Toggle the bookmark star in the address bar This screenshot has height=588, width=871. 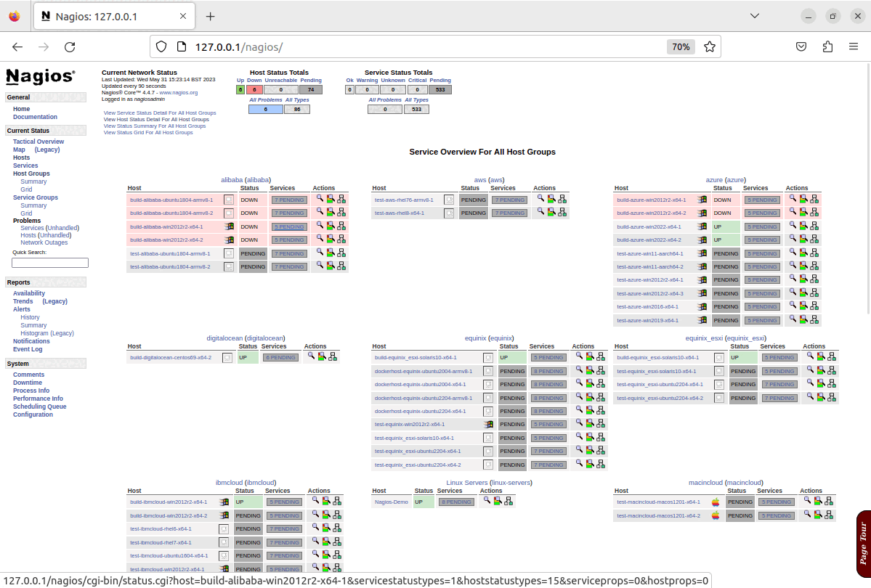(x=708, y=46)
